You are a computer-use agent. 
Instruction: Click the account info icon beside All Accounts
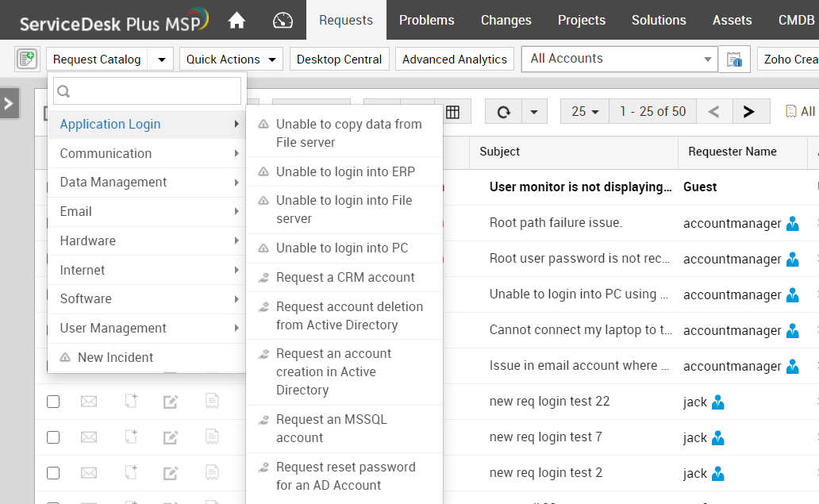tap(734, 60)
